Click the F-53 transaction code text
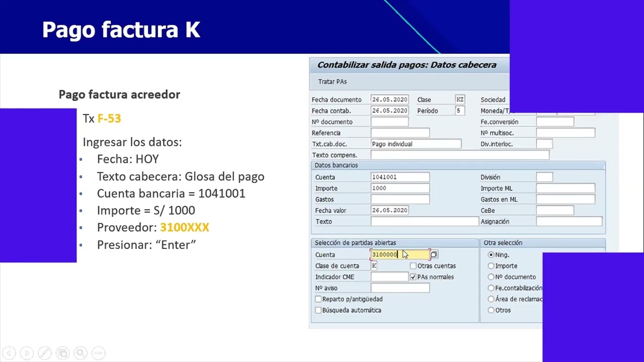 coord(109,119)
